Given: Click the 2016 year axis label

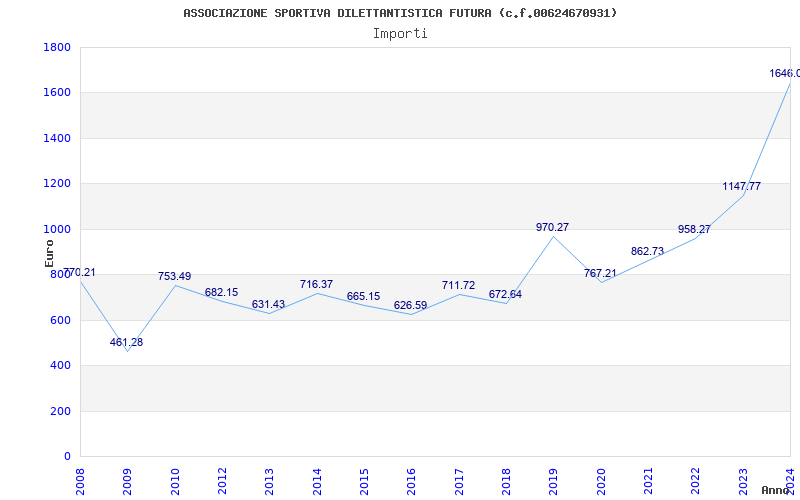Looking at the screenshot, I should (411, 482).
